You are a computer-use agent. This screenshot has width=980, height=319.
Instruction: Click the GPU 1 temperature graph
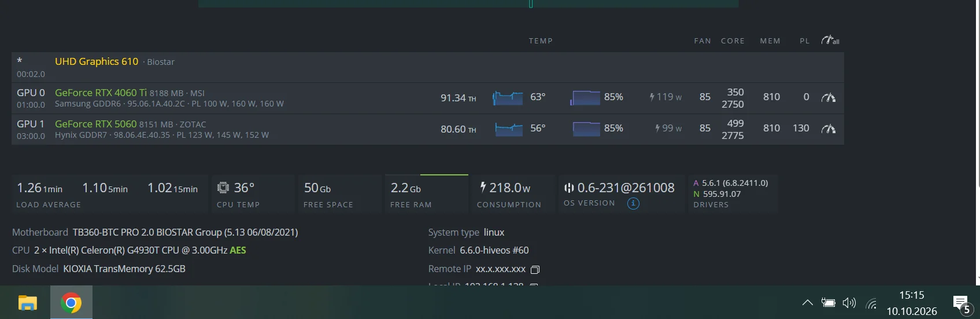[x=509, y=129]
